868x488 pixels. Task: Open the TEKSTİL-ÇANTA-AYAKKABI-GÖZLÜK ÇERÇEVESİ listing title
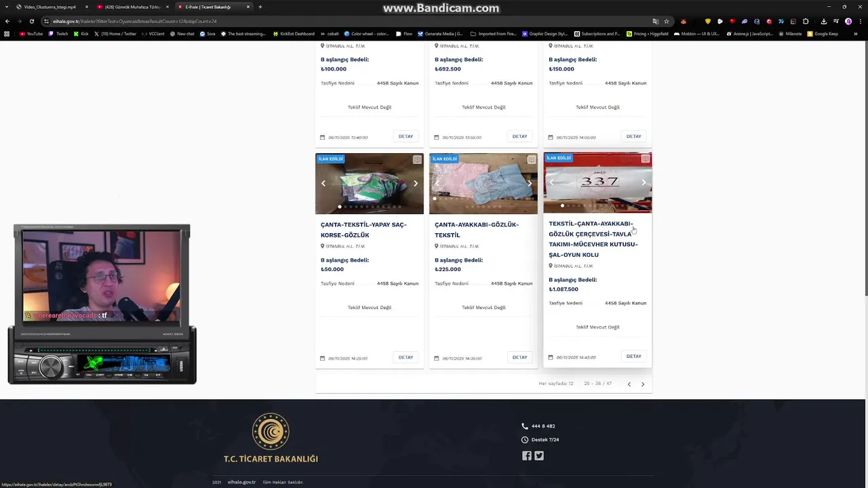coord(593,239)
